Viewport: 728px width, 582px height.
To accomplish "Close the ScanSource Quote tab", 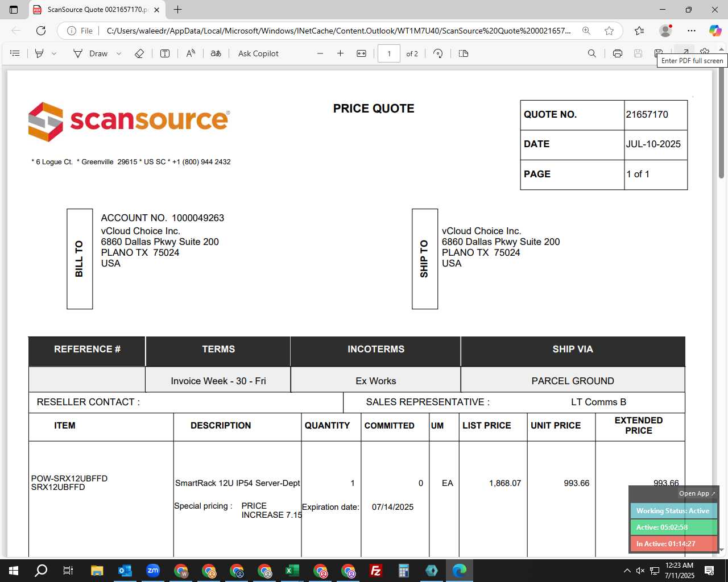I will tap(156, 10).
